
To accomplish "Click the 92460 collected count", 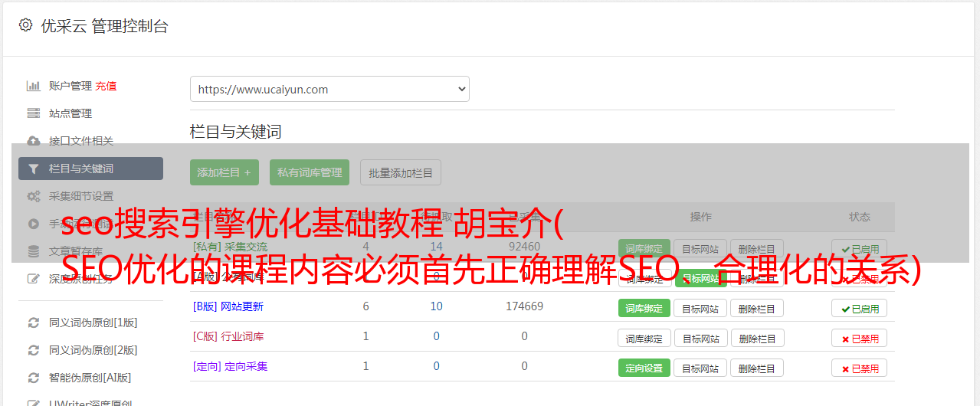I will coord(524,247).
